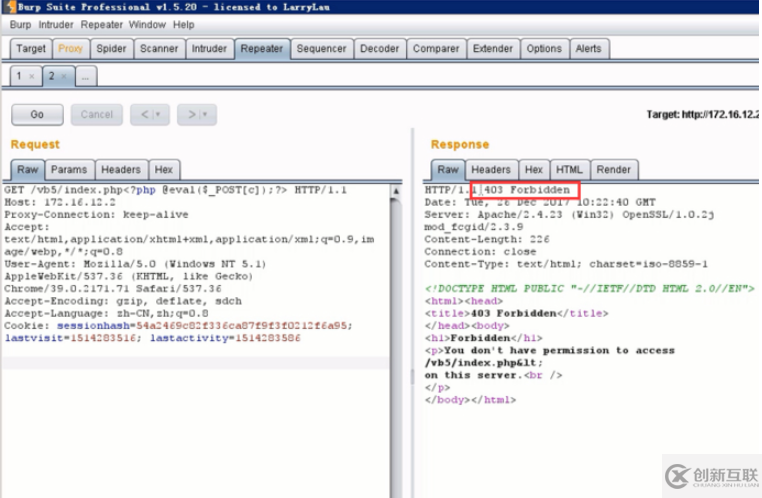Screen dimensions: 762x498
Task: Click the title 403 Forbidden HTML line
Action: [517, 313]
